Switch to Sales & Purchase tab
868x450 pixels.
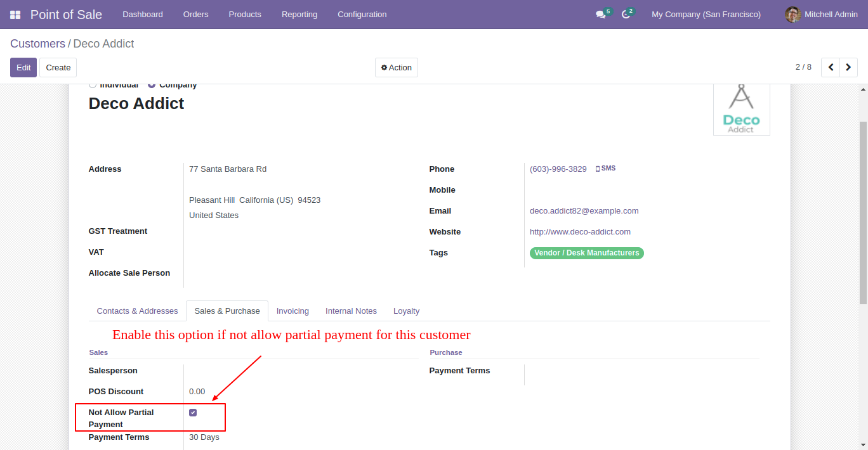pos(227,311)
